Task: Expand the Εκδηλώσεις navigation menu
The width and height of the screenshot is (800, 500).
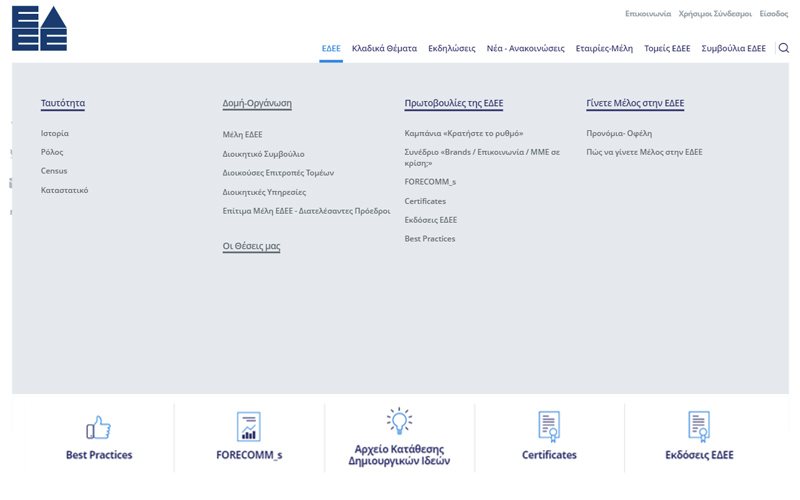Action: point(451,48)
